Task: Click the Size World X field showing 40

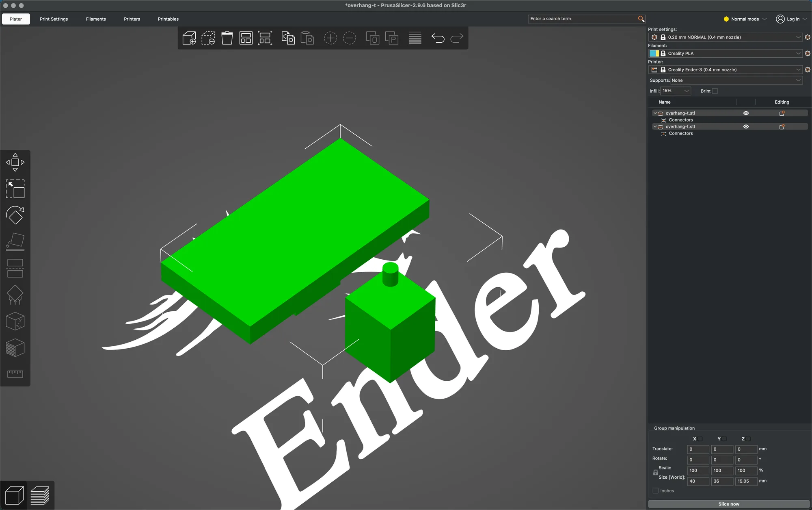Action: point(698,481)
